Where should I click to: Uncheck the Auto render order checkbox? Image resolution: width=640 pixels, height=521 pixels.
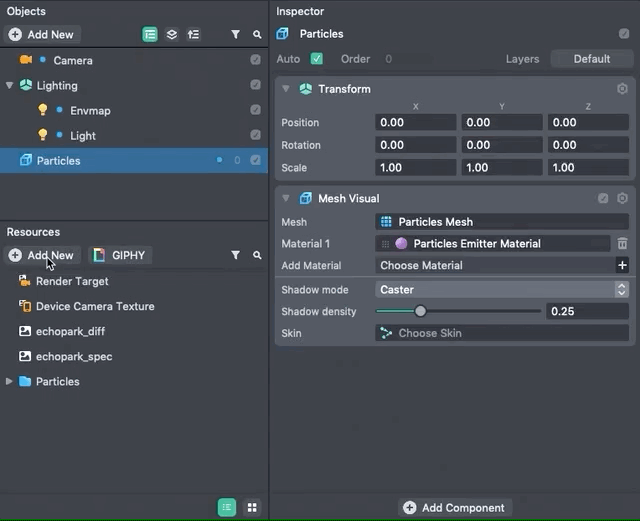click(317, 59)
